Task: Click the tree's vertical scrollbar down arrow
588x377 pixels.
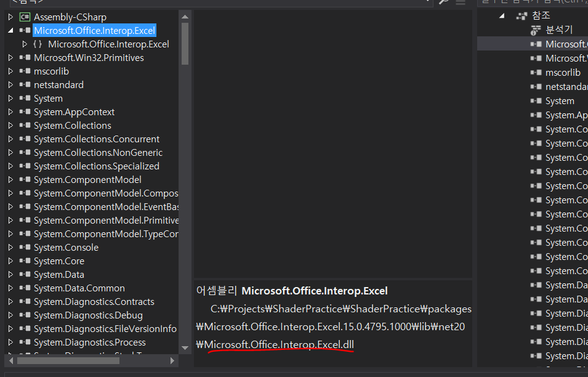Action: 185,348
